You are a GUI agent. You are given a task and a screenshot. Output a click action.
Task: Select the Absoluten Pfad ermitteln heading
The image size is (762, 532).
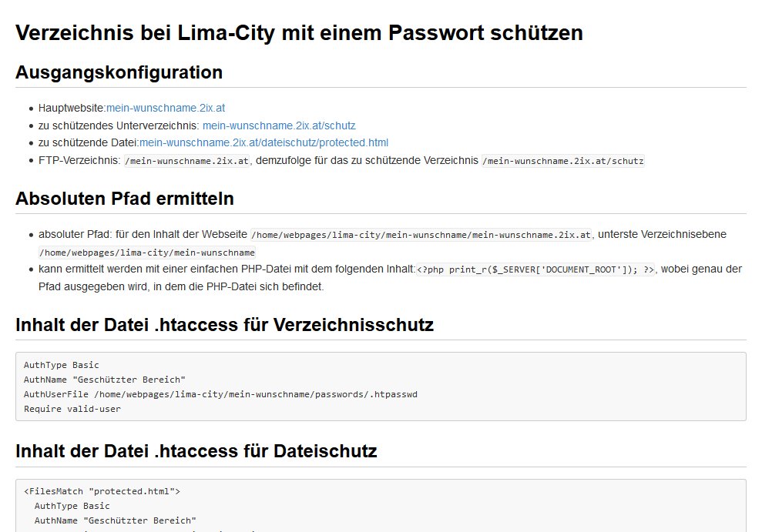pos(125,199)
